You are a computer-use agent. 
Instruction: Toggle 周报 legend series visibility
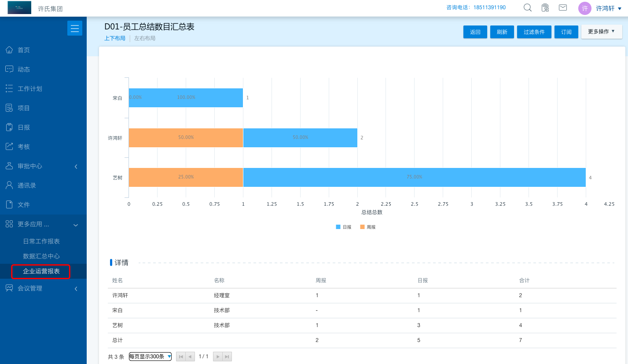[x=367, y=227]
